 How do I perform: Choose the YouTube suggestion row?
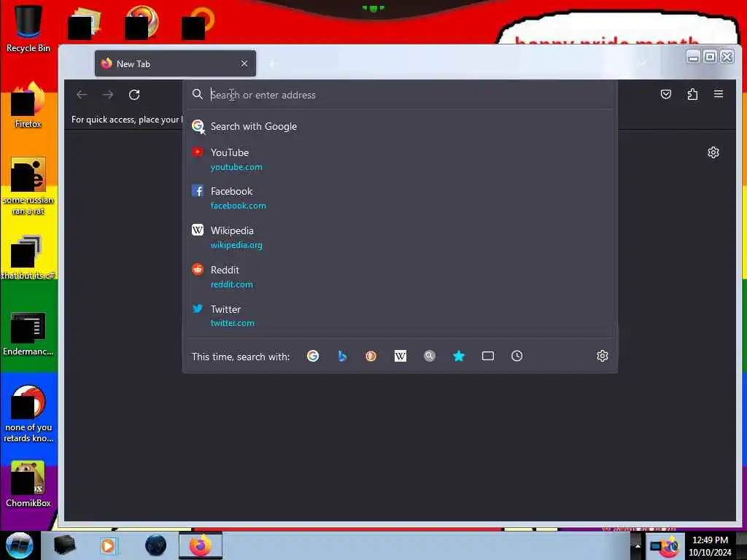(x=400, y=159)
